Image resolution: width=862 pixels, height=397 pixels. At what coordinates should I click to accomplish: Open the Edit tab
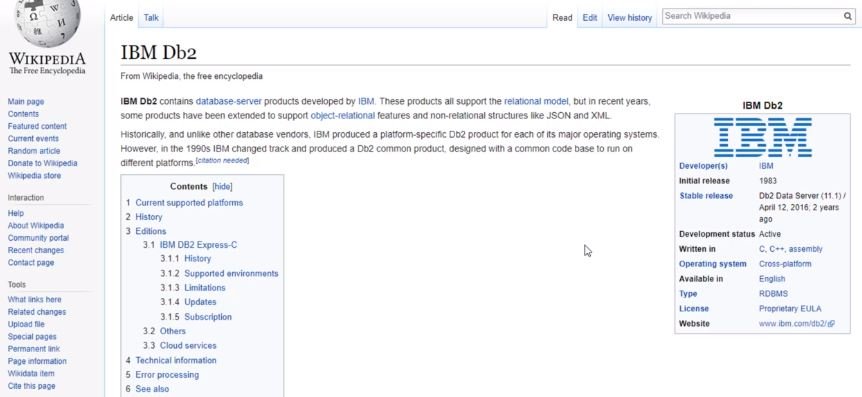tap(590, 18)
